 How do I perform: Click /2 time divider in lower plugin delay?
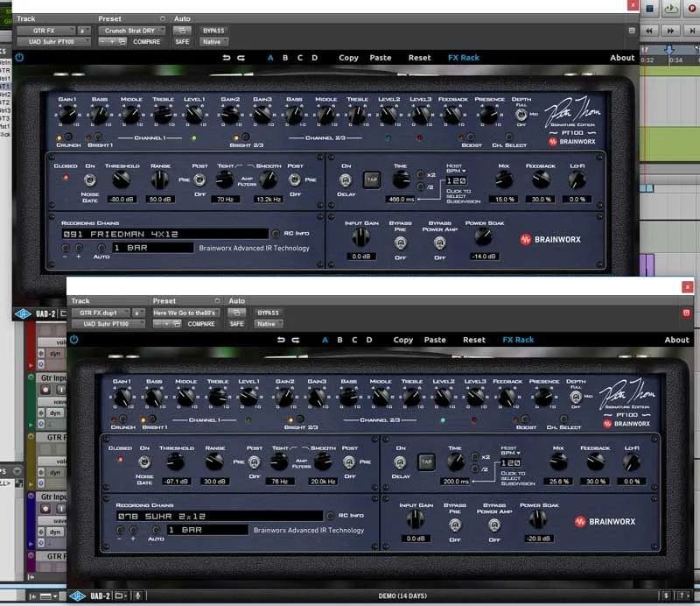pyautogui.click(x=475, y=469)
